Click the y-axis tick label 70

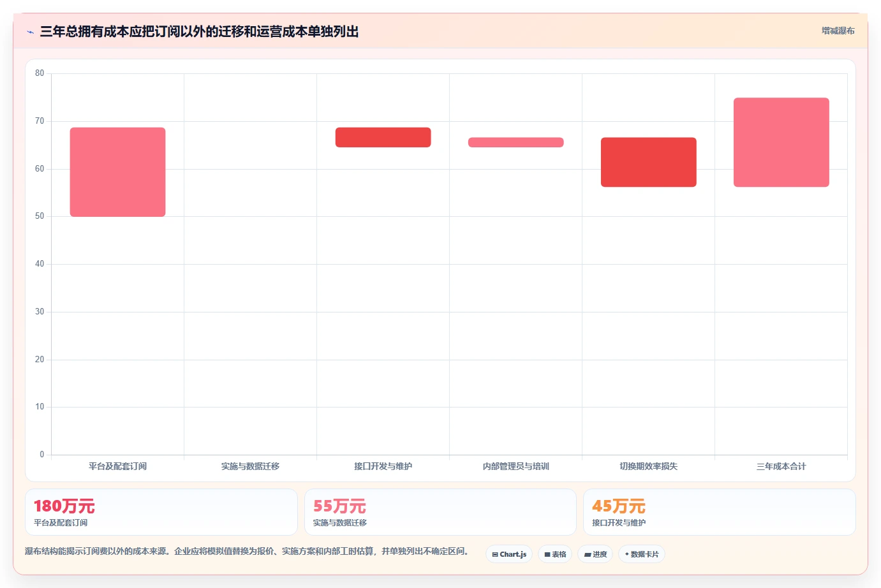[x=40, y=121]
